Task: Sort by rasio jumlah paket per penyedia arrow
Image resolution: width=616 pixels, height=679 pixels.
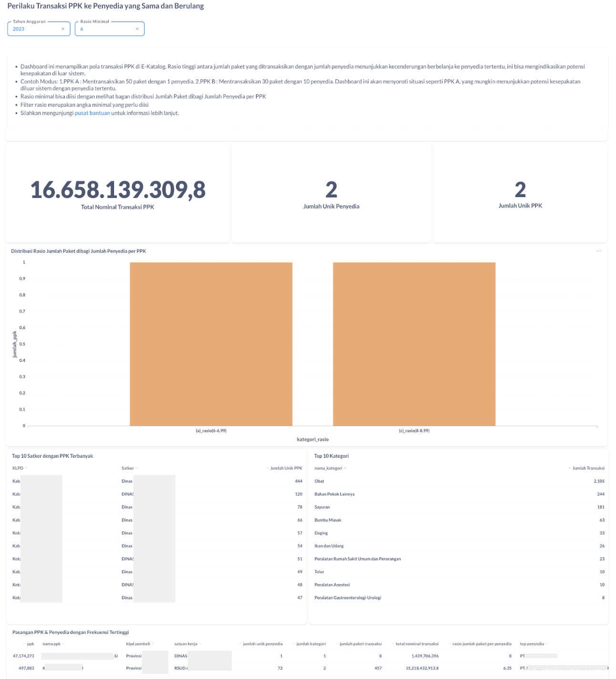Action: click(x=450, y=644)
